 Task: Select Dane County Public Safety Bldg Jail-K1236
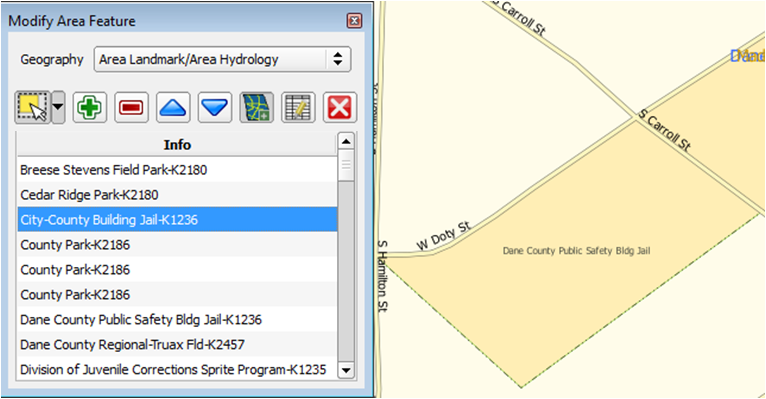coord(177,319)
